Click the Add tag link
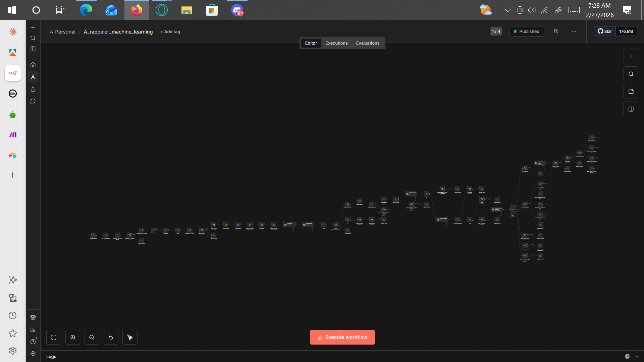This screenshot has width=644, height=362. click(x=170, y=32)
